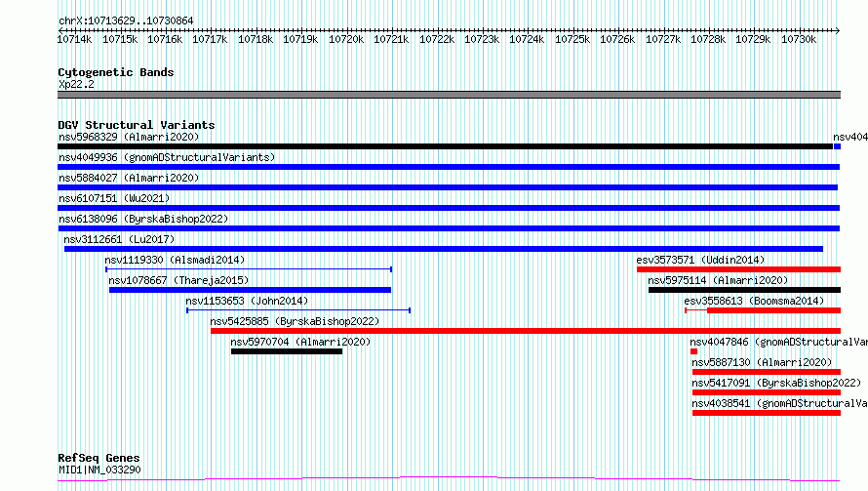Click the blue bar under nsv6107151
Viewport: 868px width, 491px height.
pos(449,208)
